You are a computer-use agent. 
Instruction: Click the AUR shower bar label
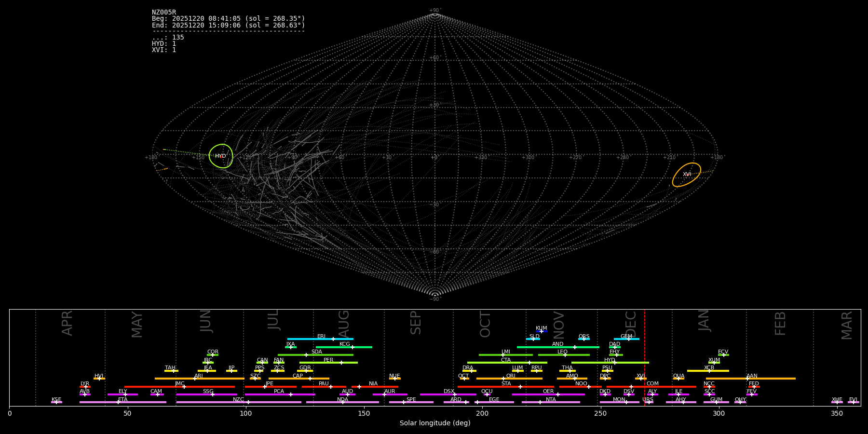390,392
